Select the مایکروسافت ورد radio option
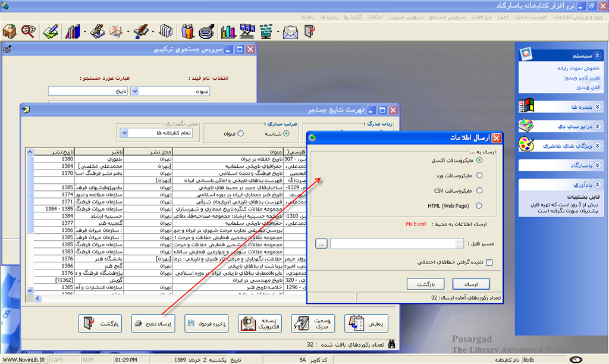609x364 pixels. (479, 175)
